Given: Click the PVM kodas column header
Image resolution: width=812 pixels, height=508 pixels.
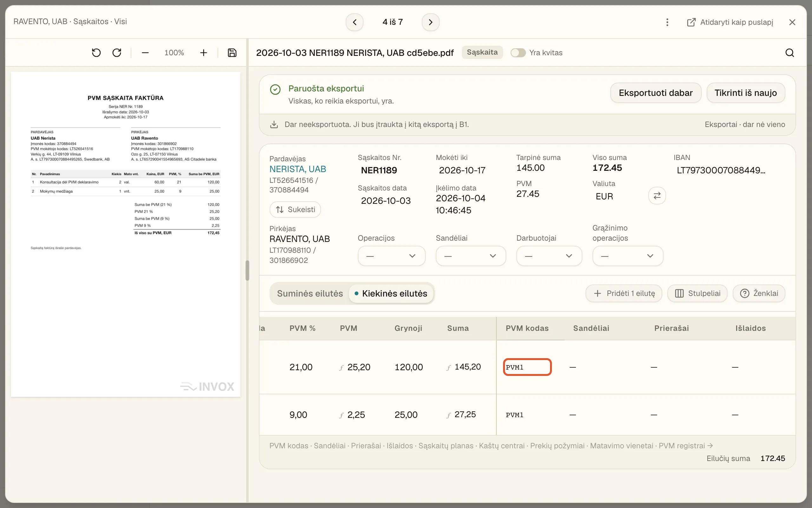Looking at the screenshot, I should pos(527,328).
